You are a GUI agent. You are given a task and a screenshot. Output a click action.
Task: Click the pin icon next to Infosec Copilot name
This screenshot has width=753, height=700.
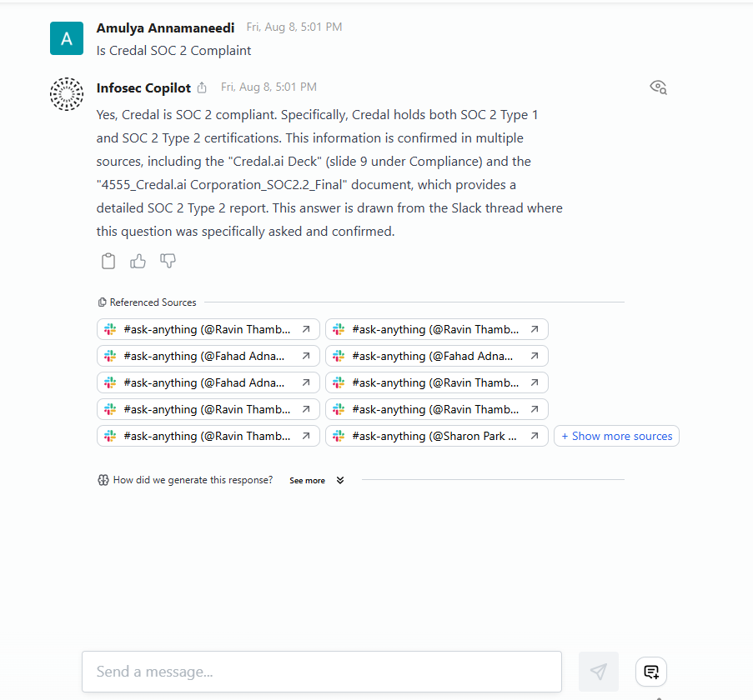click(201, 87)
